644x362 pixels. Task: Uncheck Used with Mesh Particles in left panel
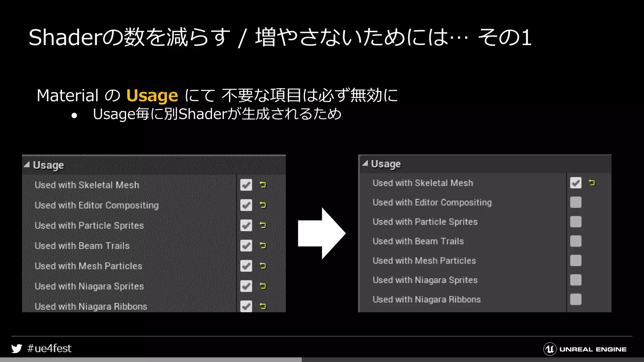(x=246, y=266)
